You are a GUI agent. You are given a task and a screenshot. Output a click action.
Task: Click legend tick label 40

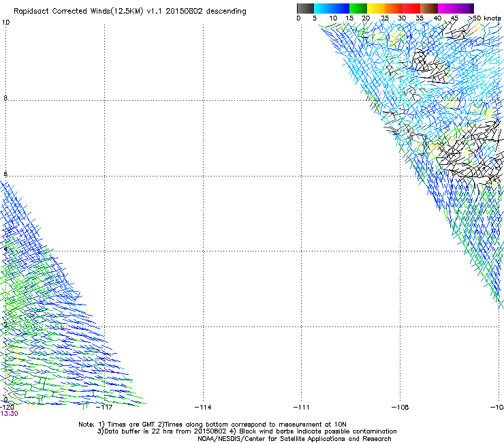pos(437,18)
